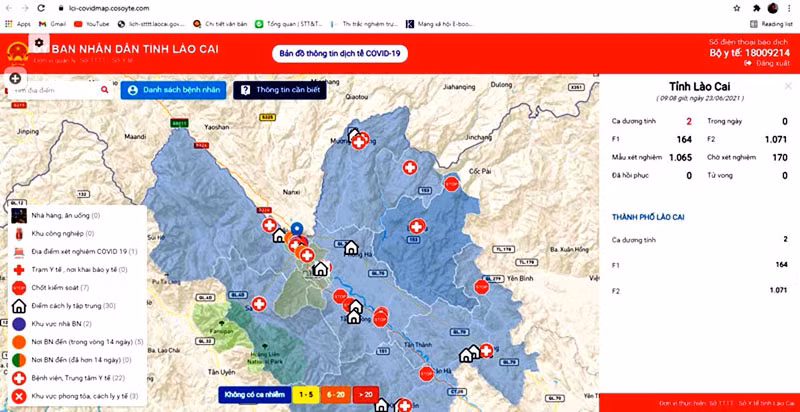Close the Tỉnh Lào Cai side panel

(788, 86)
